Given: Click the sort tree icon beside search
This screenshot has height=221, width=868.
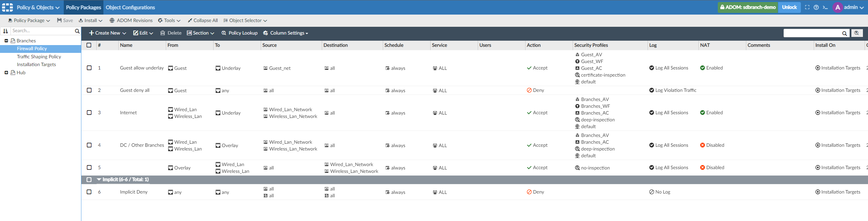Looking at the screenshot, I should click(5, 31).
